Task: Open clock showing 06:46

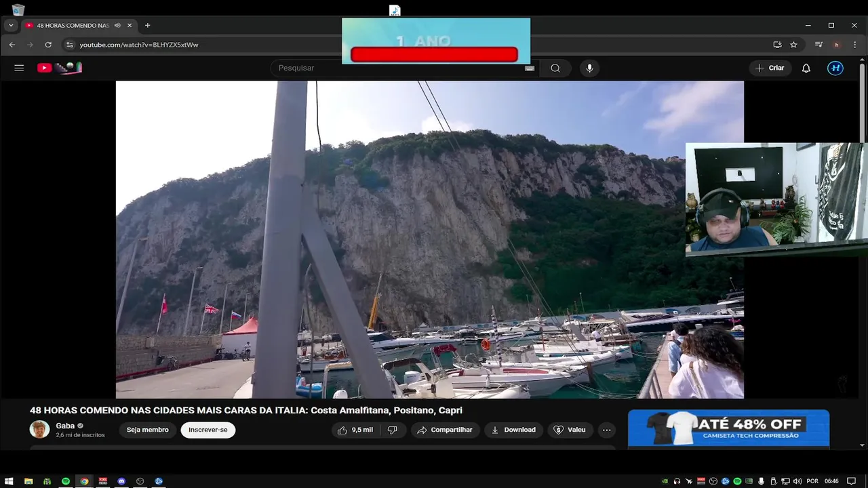Action: 831,481
